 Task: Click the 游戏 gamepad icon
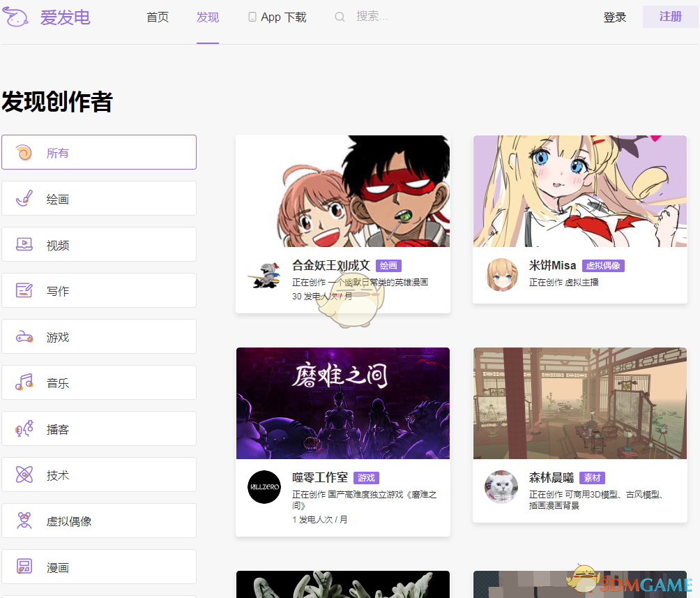pos(24,336)
